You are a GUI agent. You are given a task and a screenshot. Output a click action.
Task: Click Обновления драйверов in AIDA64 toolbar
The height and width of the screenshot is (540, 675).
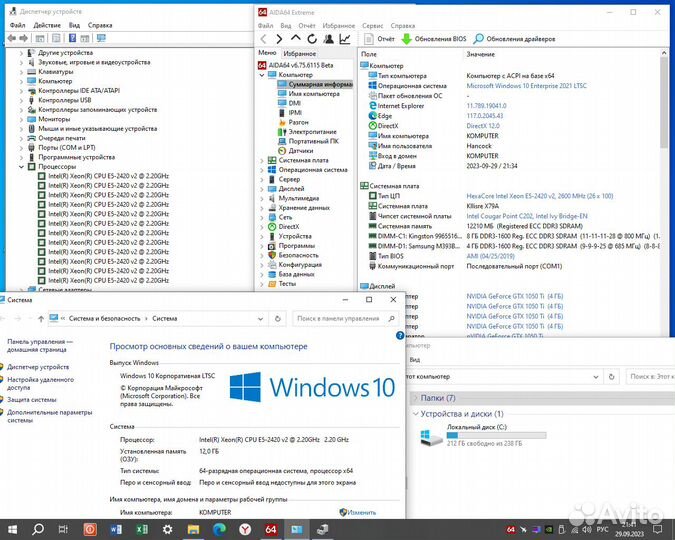[514, 39]
